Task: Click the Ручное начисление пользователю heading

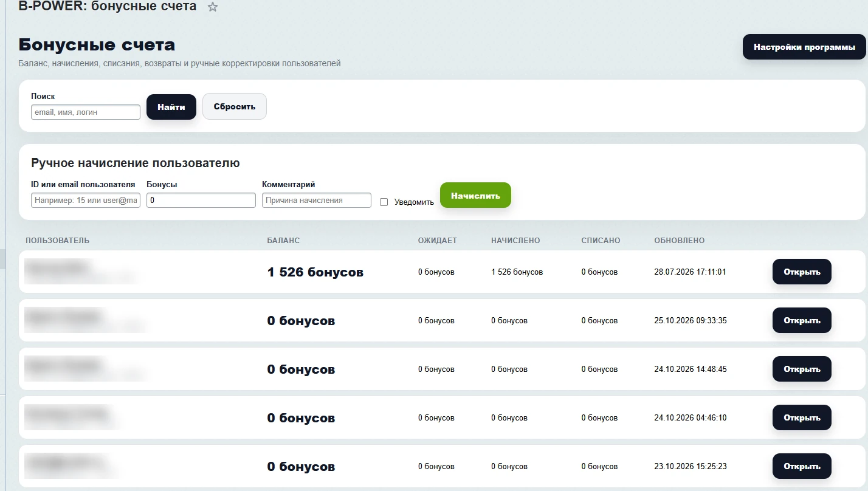Action: click(x=136, y=163)
